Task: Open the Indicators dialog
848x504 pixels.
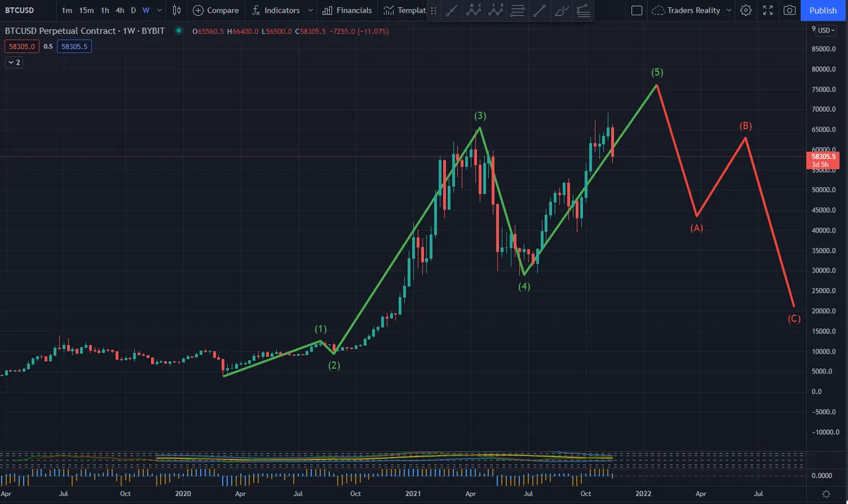Action: pos(276,10)
